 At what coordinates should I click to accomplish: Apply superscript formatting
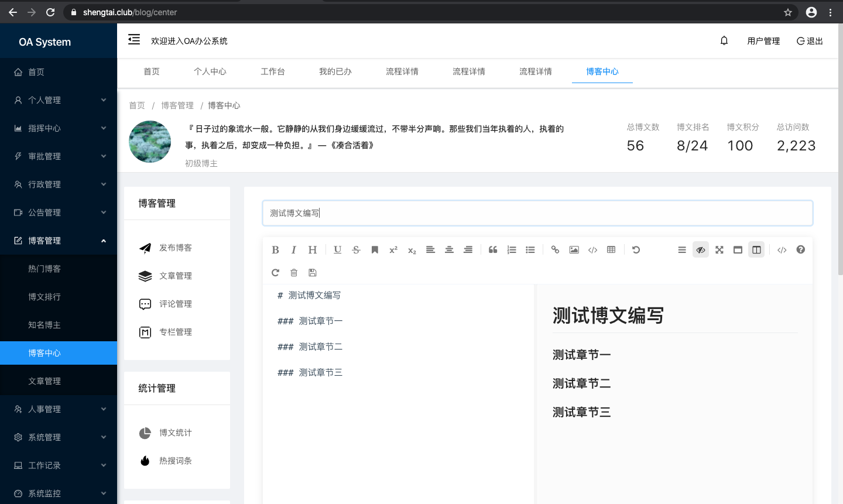point(393,249)
